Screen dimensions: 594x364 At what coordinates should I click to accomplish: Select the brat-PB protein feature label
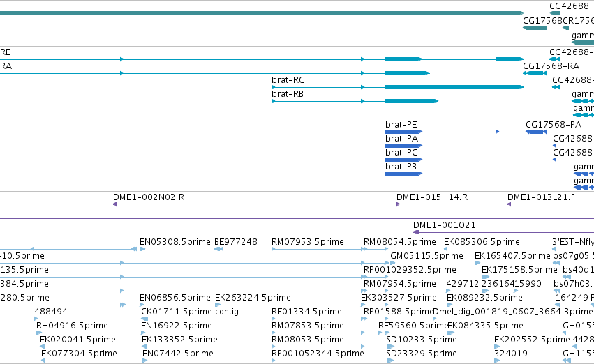(x=401, y=167)
